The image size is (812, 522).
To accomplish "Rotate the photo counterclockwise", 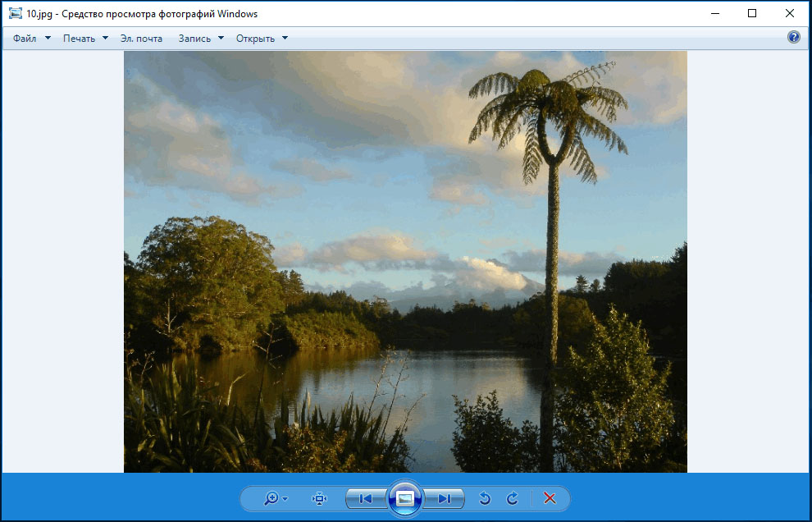I will coord(485,498).
